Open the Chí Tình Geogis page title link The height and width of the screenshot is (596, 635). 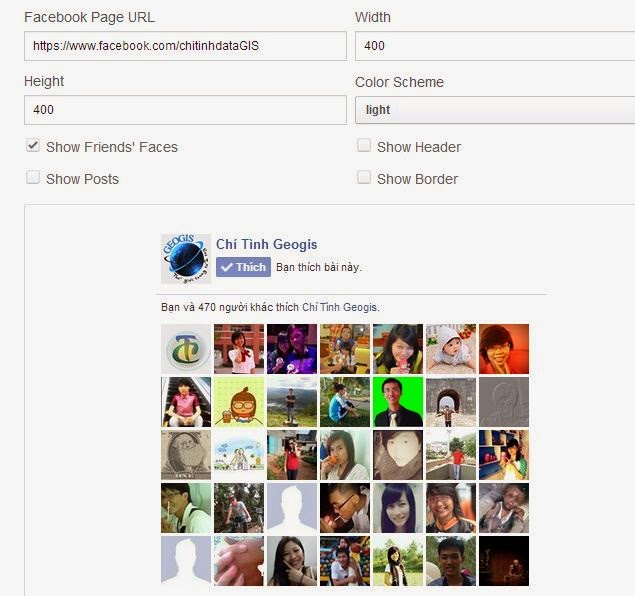(x=266, y=244)
